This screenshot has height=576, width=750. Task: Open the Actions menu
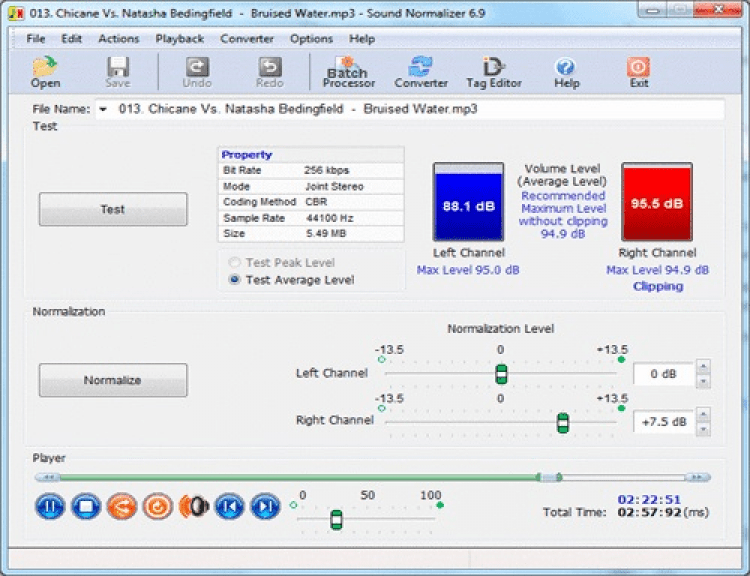[x=118, y=39]
